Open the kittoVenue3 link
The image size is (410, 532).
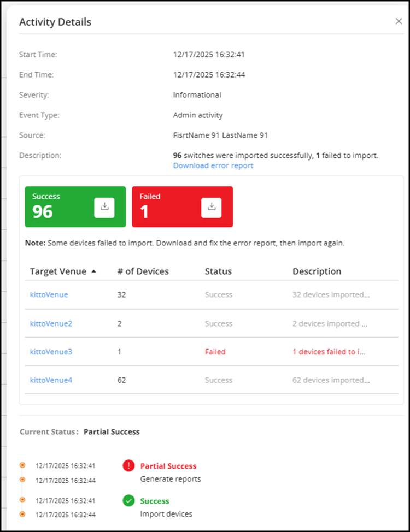point(51,352)
